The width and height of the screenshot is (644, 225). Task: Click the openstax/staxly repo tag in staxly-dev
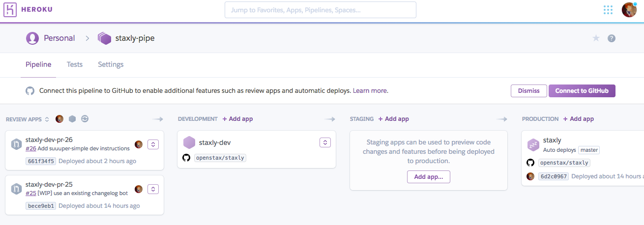[x=220, y=158]
